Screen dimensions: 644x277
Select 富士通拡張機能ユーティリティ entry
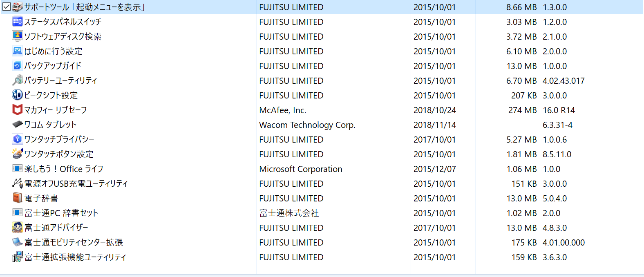click(75, 257)
